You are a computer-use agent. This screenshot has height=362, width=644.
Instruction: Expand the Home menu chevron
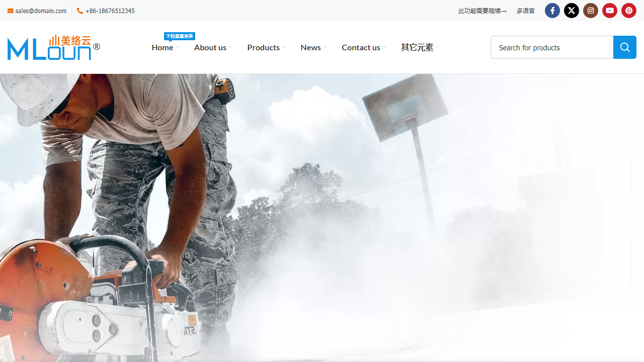[x=177, y=48]
